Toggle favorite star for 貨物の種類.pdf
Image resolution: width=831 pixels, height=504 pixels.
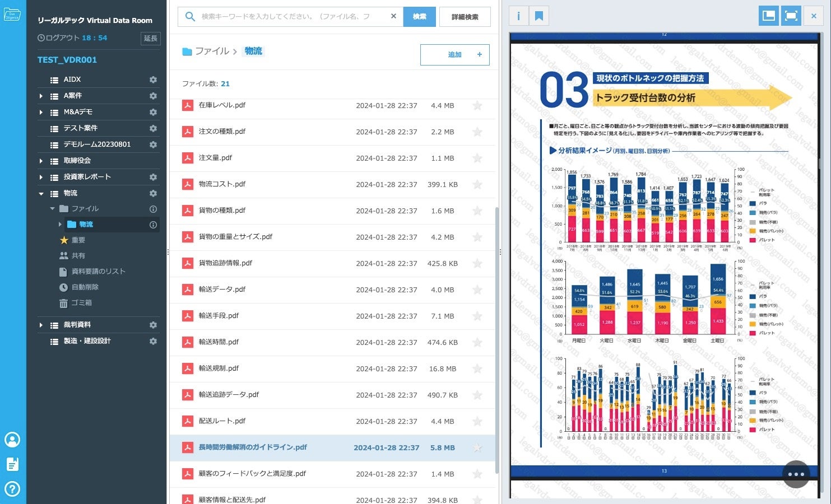click(477, 211)
